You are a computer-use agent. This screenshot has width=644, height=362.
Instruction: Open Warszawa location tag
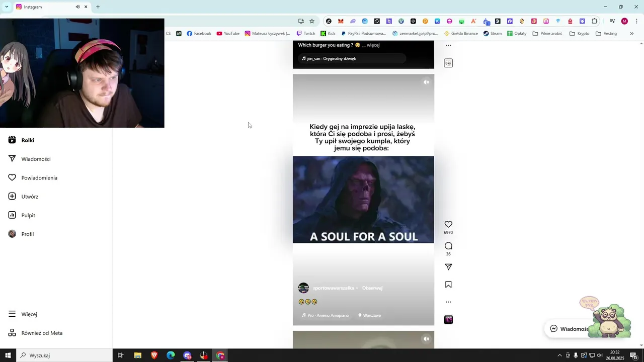(x=369, y=315)
